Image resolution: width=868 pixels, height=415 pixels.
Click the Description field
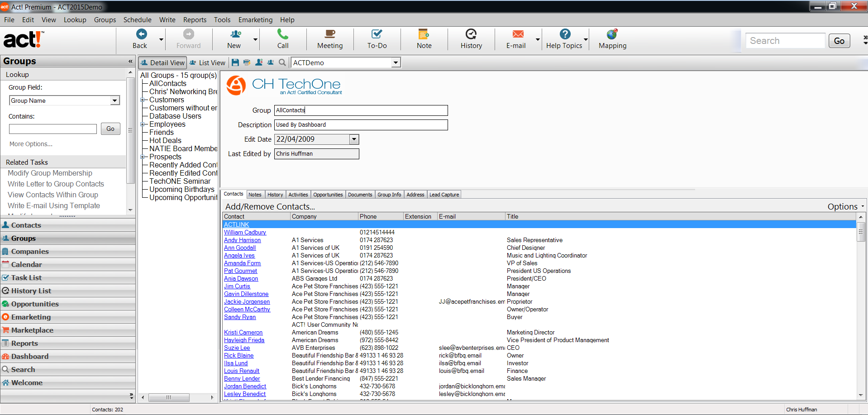tap(361, 125)
